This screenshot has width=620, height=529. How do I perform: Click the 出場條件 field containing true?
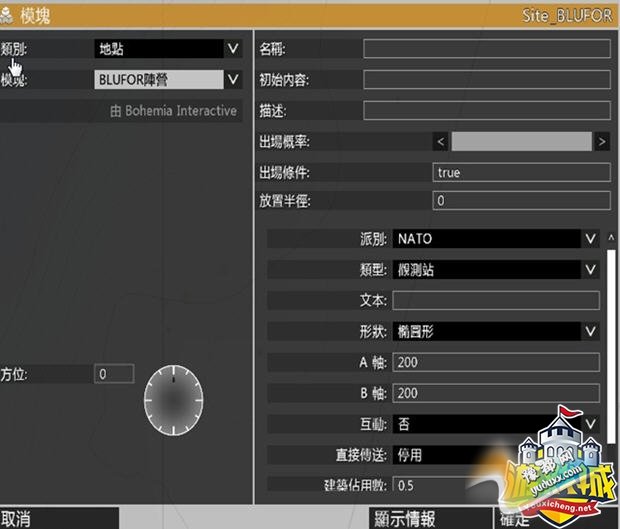[521, 172]
